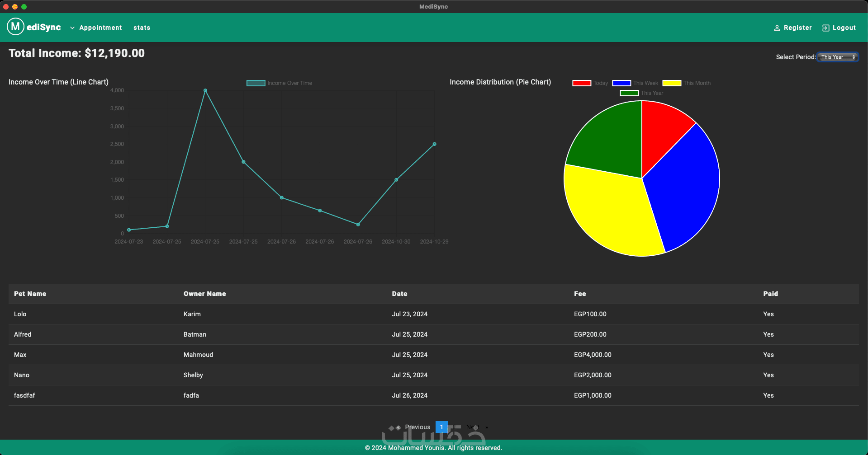Click the green This Year legend swatch
Screen dimensions: 868x455
629,93
